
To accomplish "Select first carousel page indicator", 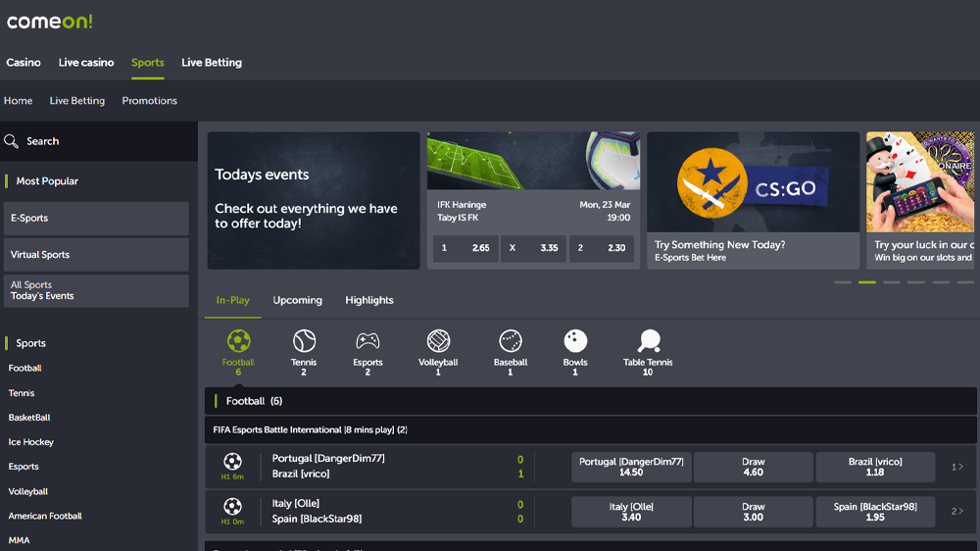I will pos(843,282).
